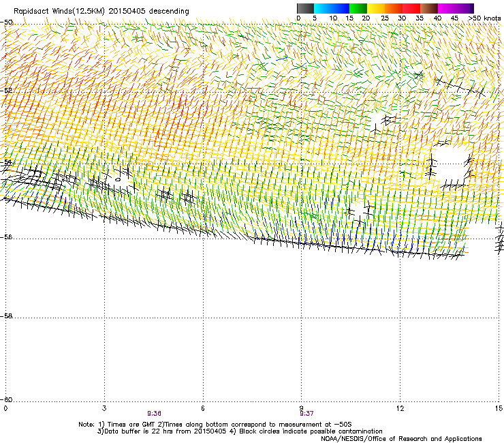Screen dimensions: 504x443
Task: Click the latitude label '-56'
Action: point(6,236)
